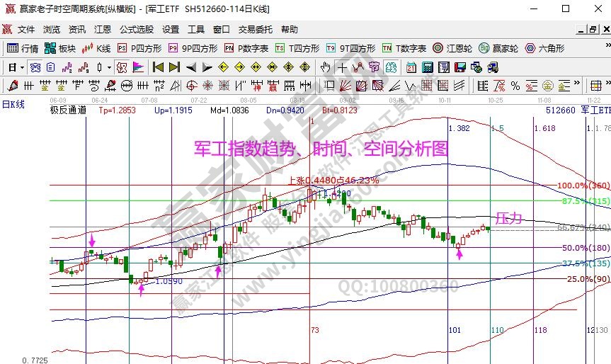Click the 100.0%(360) red level line label

(583, 186)
